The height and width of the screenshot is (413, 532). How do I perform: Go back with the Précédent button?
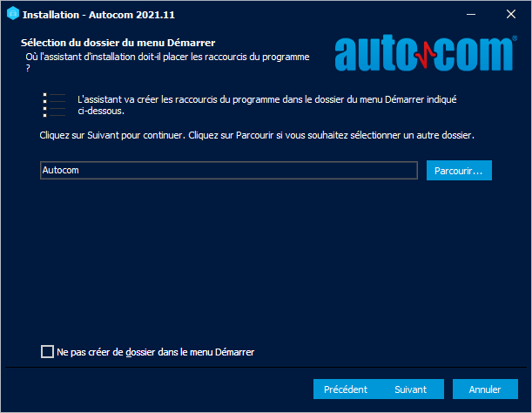(x=346, y=389)
